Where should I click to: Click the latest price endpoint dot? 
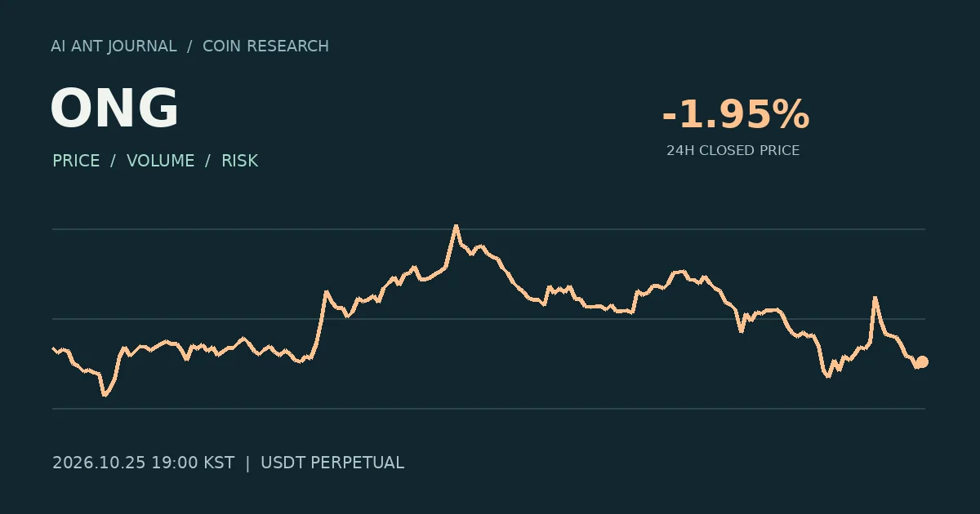coord(922,362)
